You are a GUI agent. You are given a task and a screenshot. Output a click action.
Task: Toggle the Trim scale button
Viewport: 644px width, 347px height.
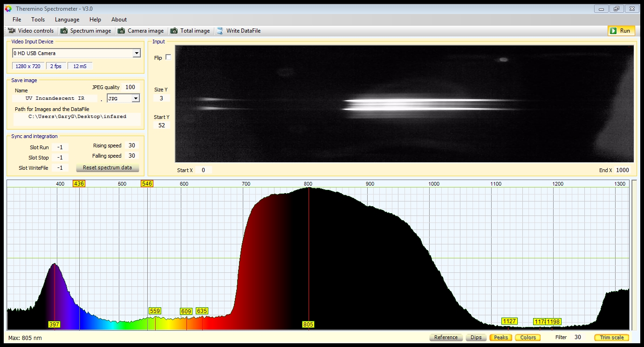[611, 337]
